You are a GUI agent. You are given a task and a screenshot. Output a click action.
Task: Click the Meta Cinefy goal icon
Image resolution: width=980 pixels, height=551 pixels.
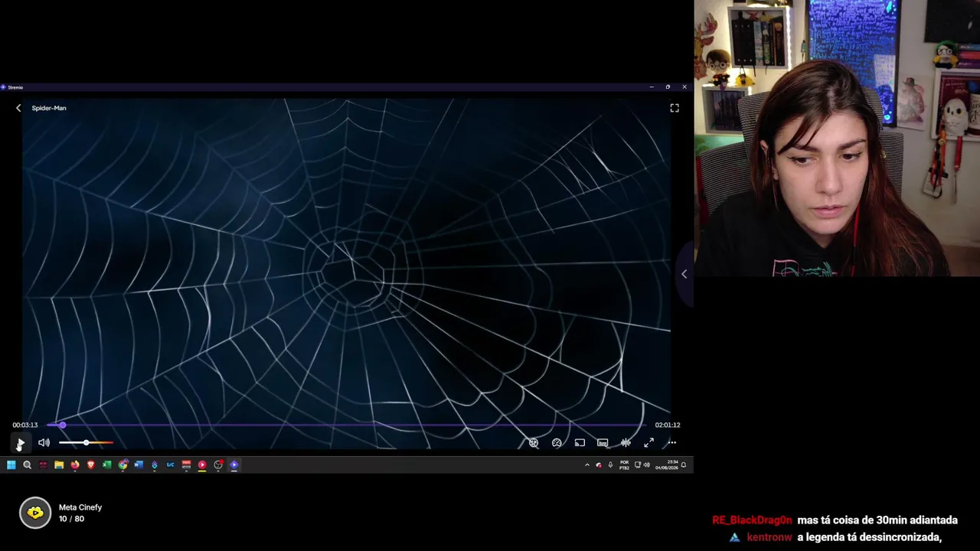pyautogui.click(x=35, y=513)
